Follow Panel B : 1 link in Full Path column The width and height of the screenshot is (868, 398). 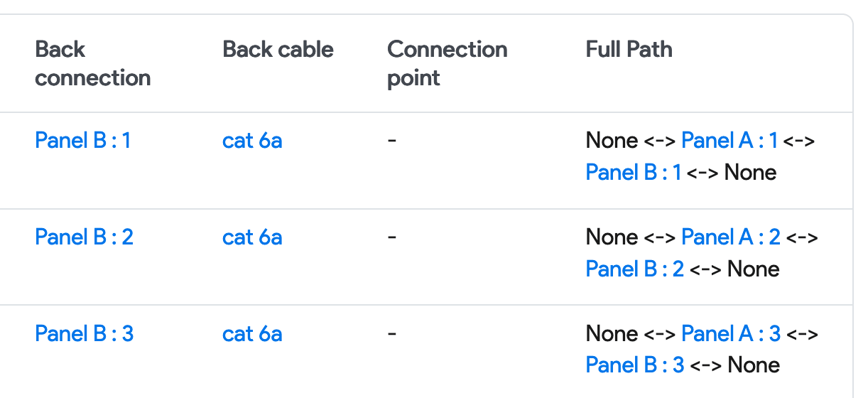(x=633, y=172)
